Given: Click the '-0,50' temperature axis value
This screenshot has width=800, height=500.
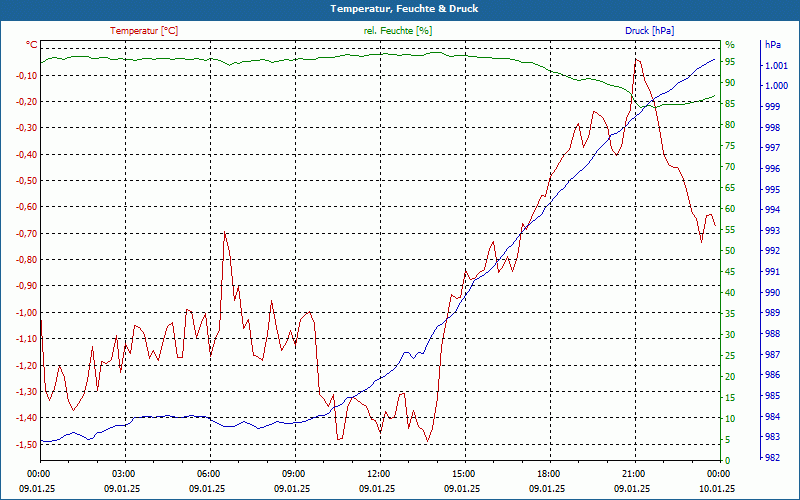Looking at the screenshot, I should click(x=26, y=181).
